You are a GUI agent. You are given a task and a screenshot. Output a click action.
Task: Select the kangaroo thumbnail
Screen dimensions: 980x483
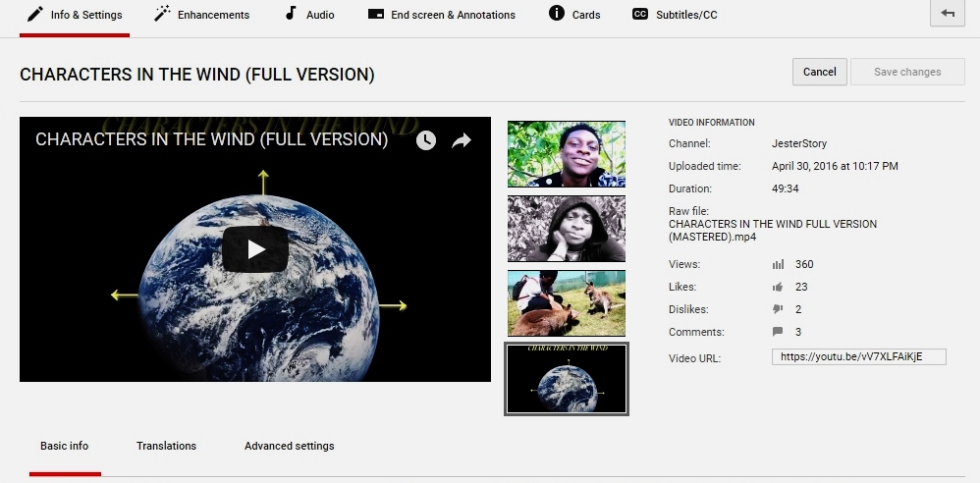point(567,303)
